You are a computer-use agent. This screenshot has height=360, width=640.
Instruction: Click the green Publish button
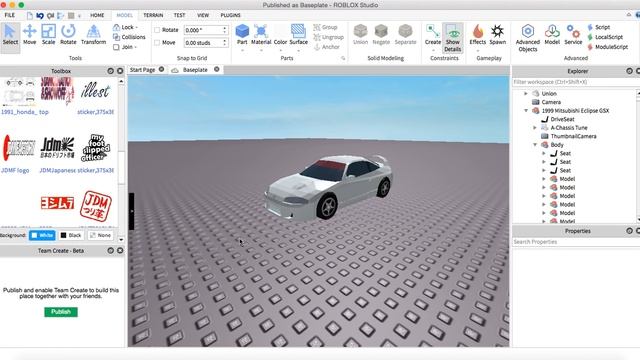coord(61,312)
